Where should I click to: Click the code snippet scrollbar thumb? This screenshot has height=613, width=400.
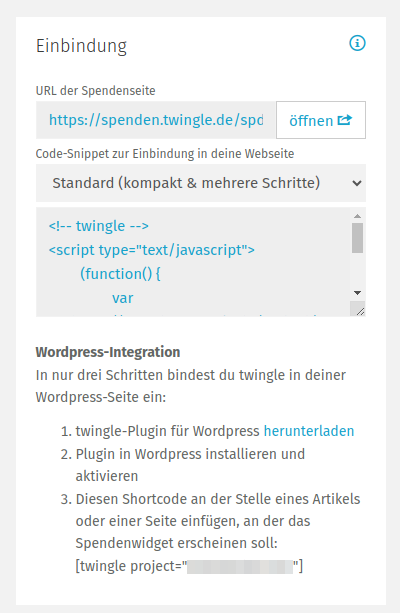[x=357, y=238]
